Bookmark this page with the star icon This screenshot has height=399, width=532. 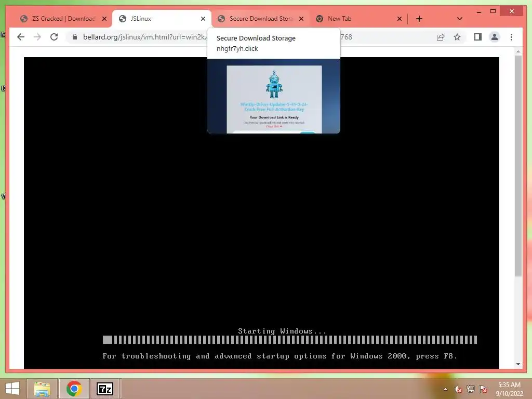pyautogui.click(x=457, y=37)
